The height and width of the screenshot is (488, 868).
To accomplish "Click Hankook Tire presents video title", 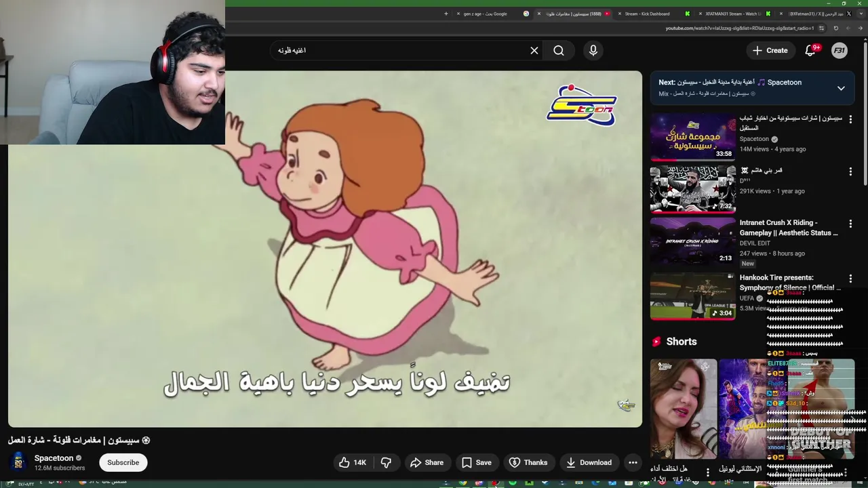I will click(x=790, y=283).
